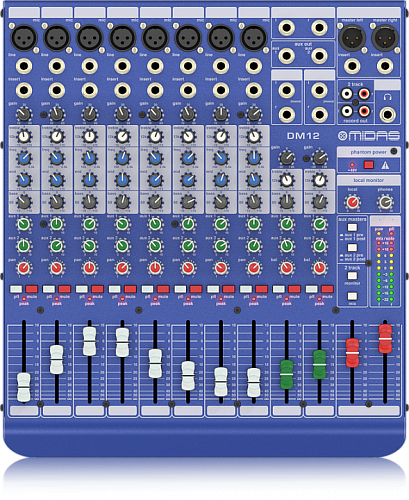
Task: Enable pfl on the first channel
Action: 16,289
